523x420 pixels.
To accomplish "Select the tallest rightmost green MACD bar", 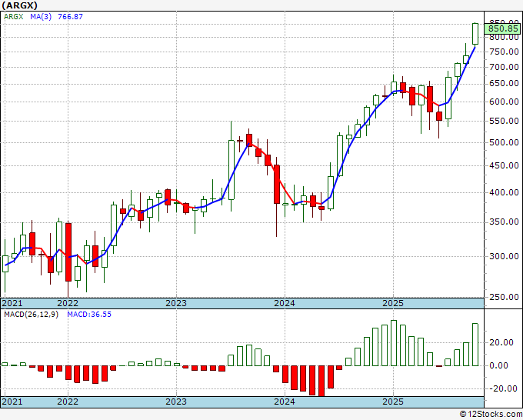I will point(475,345).
